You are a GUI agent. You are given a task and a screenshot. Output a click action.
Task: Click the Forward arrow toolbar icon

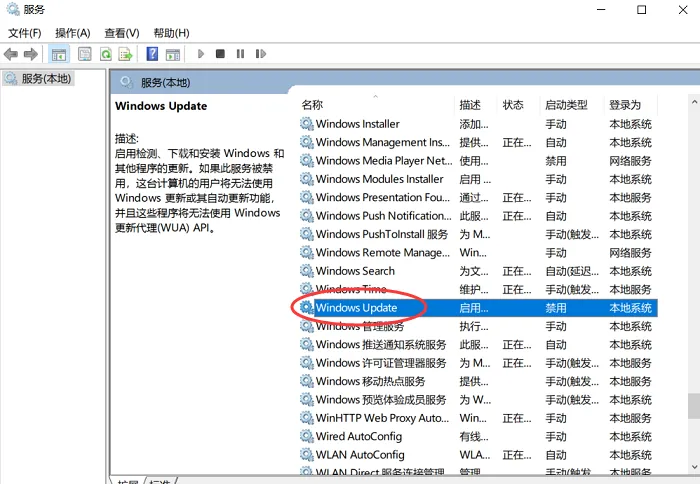click(x=30, y=54)
